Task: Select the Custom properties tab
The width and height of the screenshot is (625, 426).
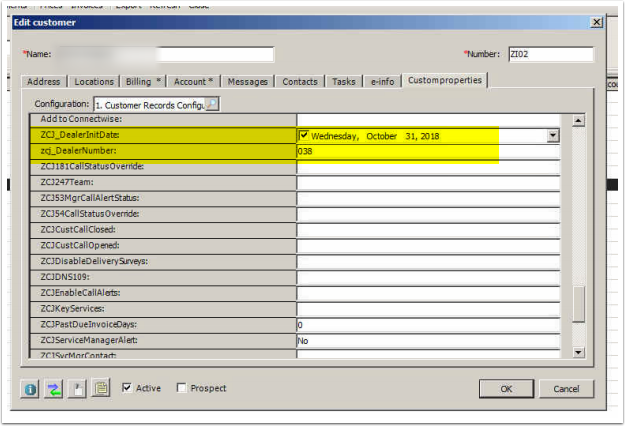Action: (445, 80)
